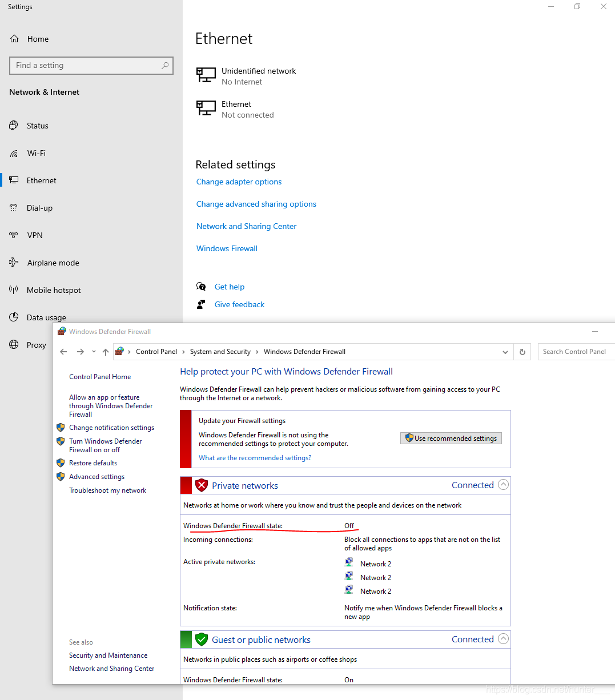Open Home in Settings sidebar
The image size is (615, 700).
click(x=38, y=39)
